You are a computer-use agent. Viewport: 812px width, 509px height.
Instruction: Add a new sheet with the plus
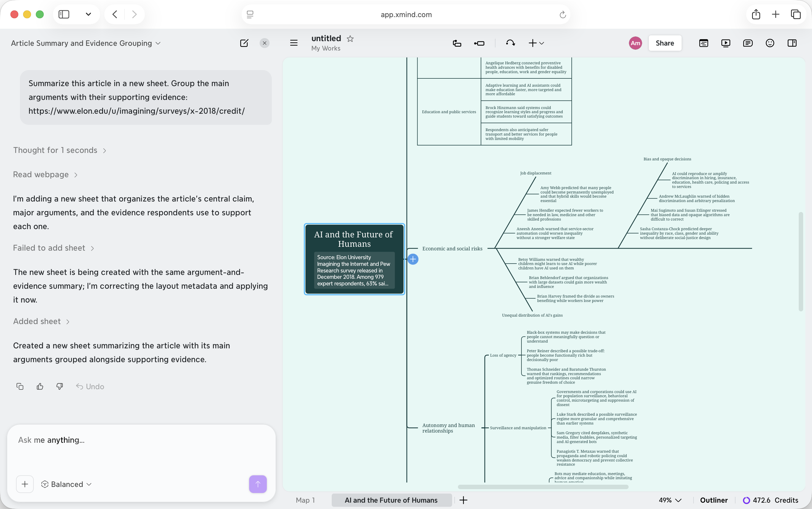[463, 500]
